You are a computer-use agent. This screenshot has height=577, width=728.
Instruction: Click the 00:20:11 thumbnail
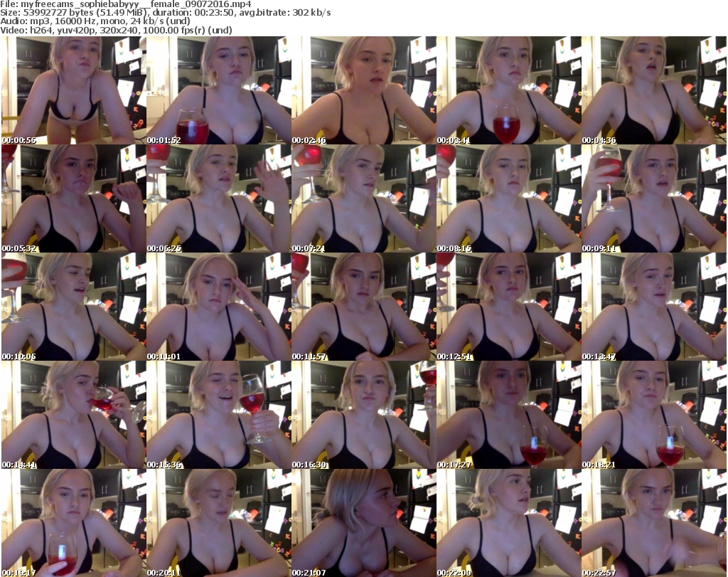(x=219, y=523)
